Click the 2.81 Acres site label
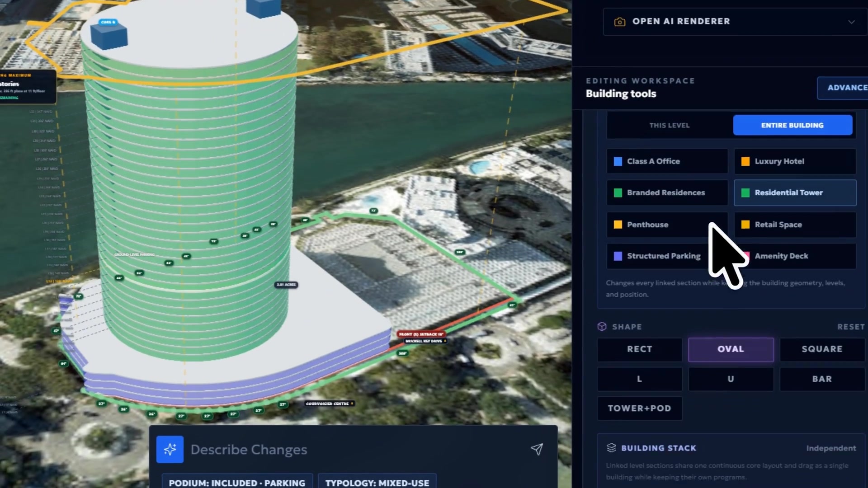This screenshot has width=868, height=488. (x=286, y=285)
